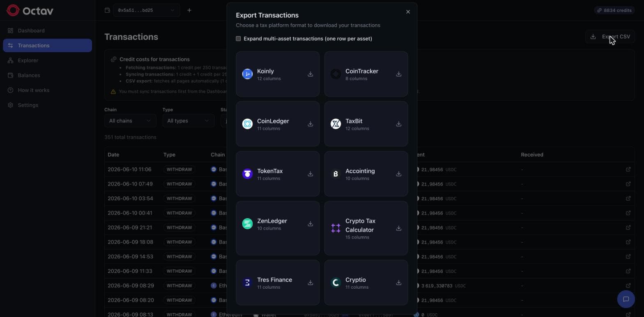Click the TokenTax logo icon

point(247,174)
